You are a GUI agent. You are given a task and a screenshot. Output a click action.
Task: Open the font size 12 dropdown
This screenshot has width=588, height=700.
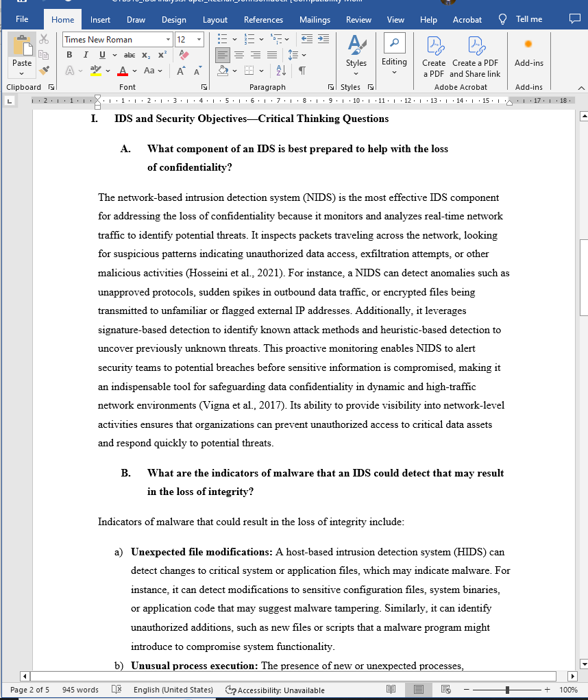click(199, 40)
